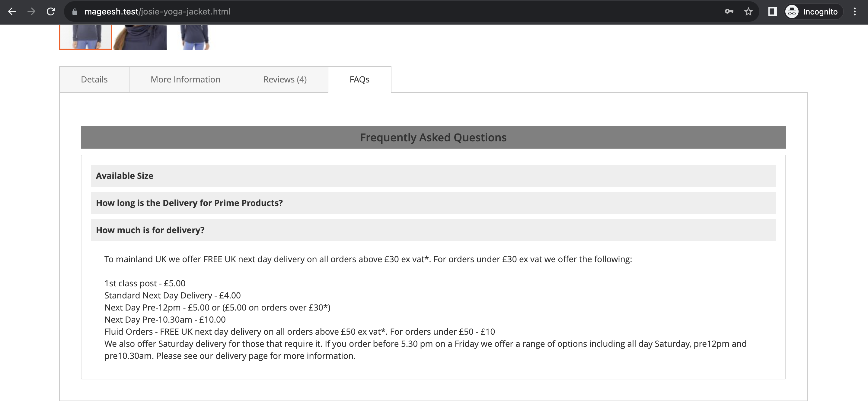This screenshot has width=868, height=409.
Task: Reload the page
Action: coord(51,11)
